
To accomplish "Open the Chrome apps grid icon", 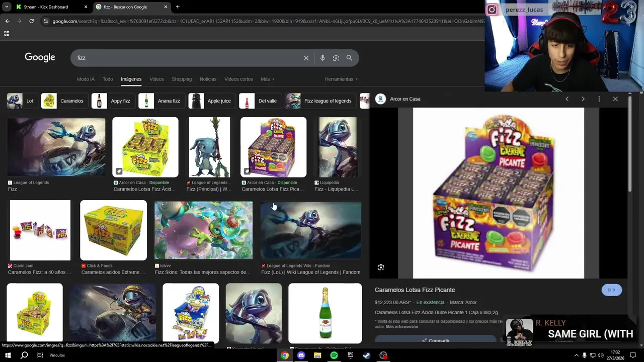I will coord(7,34).
